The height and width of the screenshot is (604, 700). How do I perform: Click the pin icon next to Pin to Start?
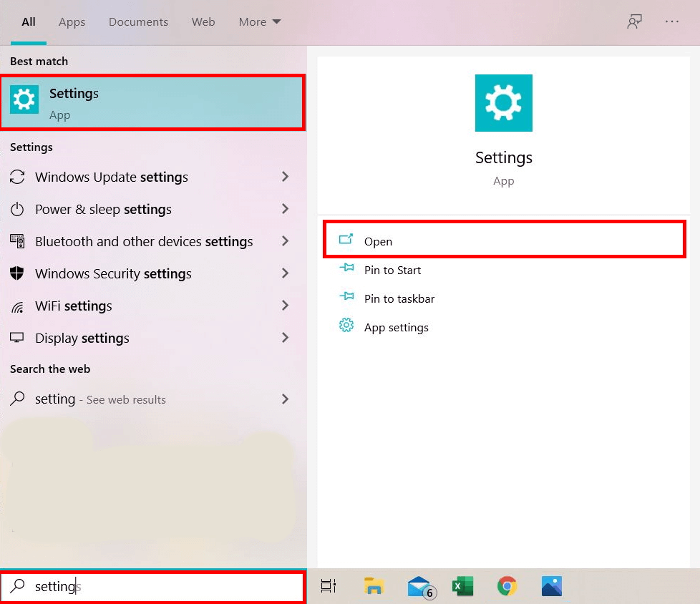[346, 268]
